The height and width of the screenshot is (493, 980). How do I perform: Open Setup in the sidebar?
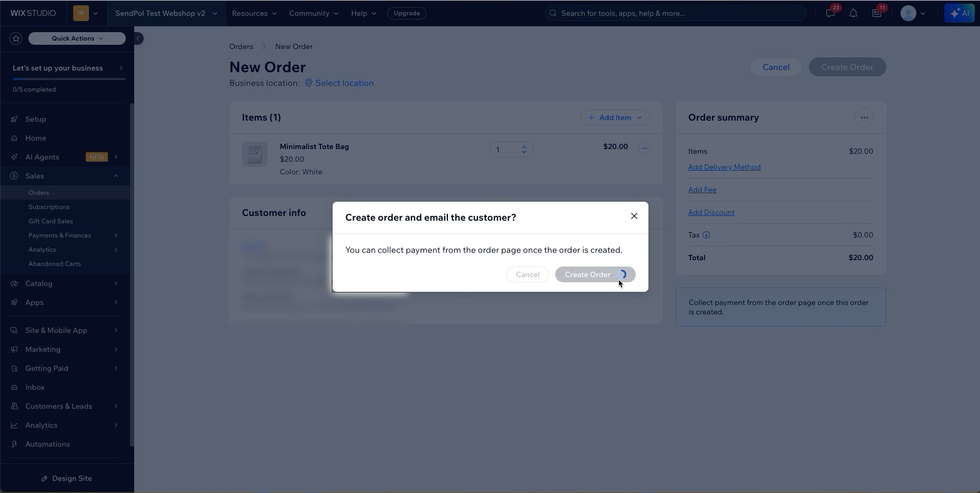click(65, 119)
